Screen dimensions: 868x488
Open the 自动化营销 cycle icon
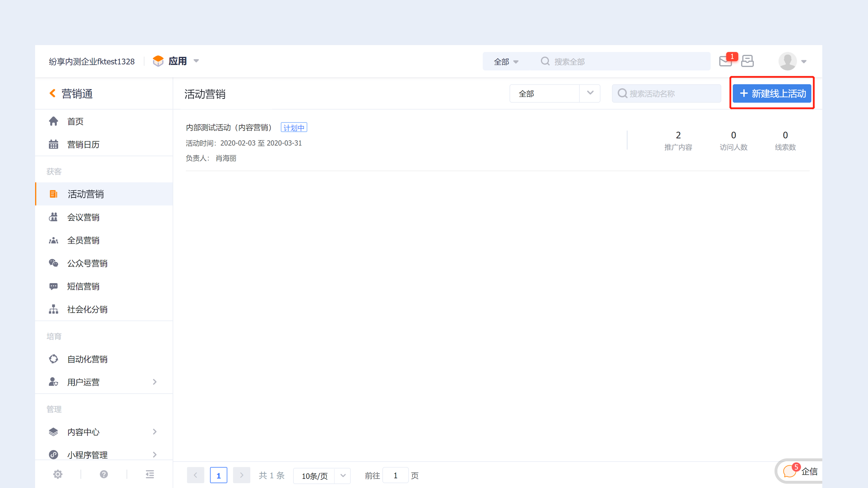tap(53, 359)
